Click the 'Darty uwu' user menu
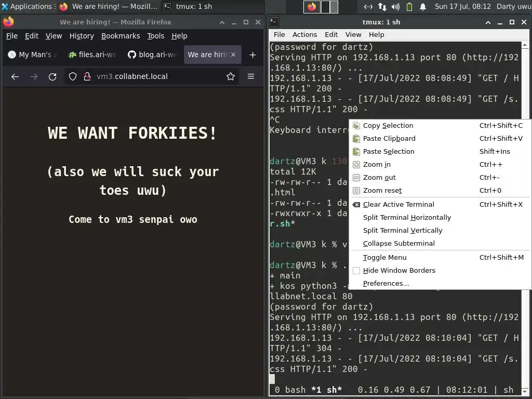 tap(514, 6)
